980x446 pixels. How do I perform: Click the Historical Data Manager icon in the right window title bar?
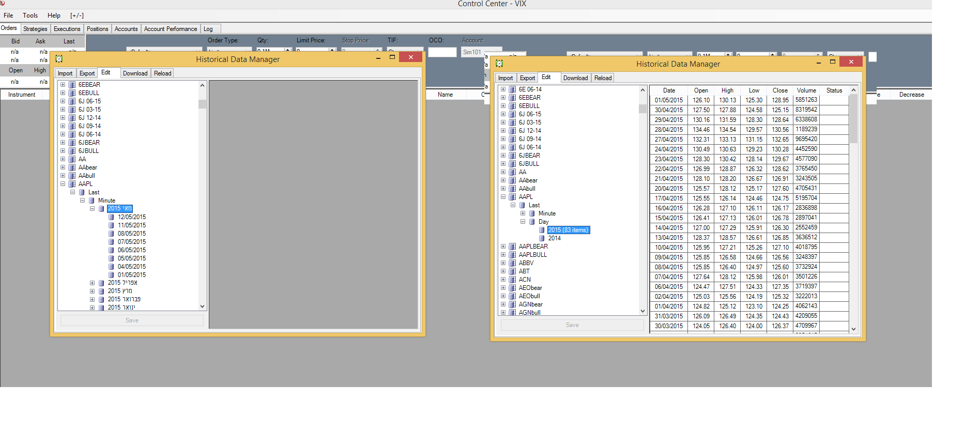pyautogui.click(x=499, y=64)
